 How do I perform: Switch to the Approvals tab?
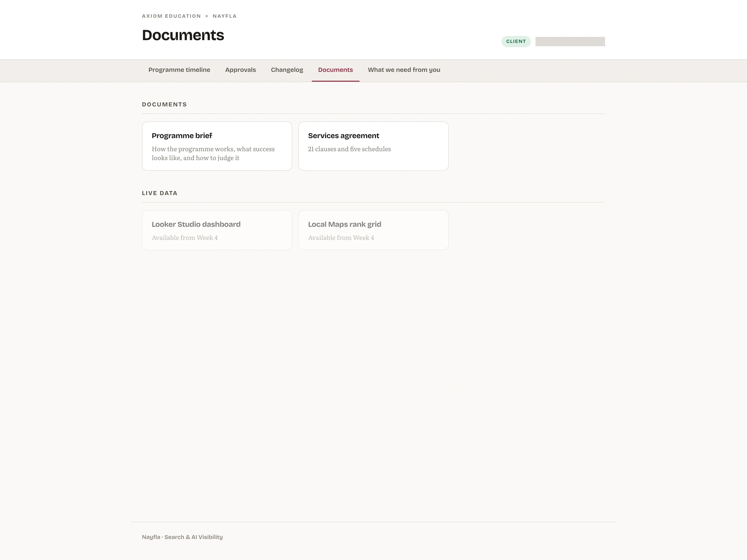(240, 70)
